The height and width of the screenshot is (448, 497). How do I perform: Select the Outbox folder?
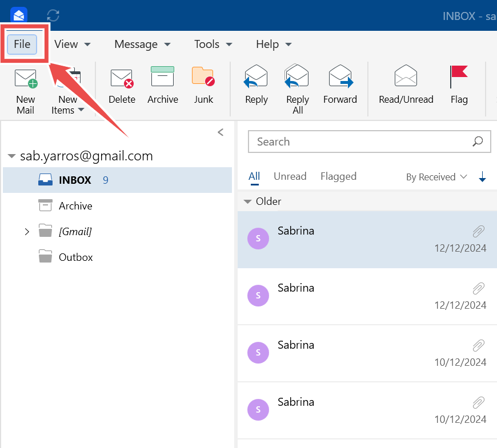75,257
